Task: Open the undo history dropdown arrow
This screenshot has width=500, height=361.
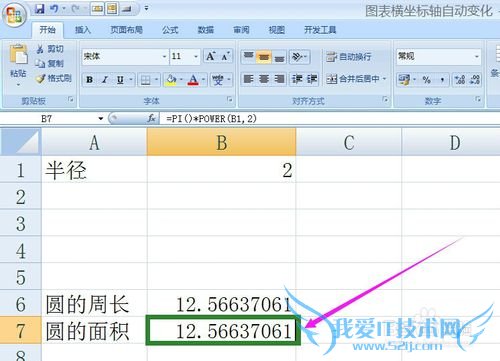Action: tap(64, 9)
